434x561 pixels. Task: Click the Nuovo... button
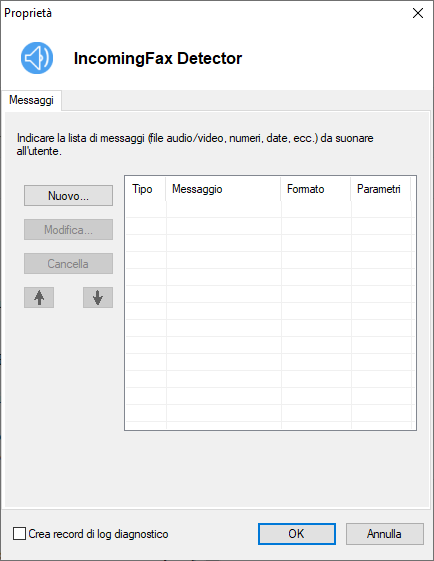(68, 195)
